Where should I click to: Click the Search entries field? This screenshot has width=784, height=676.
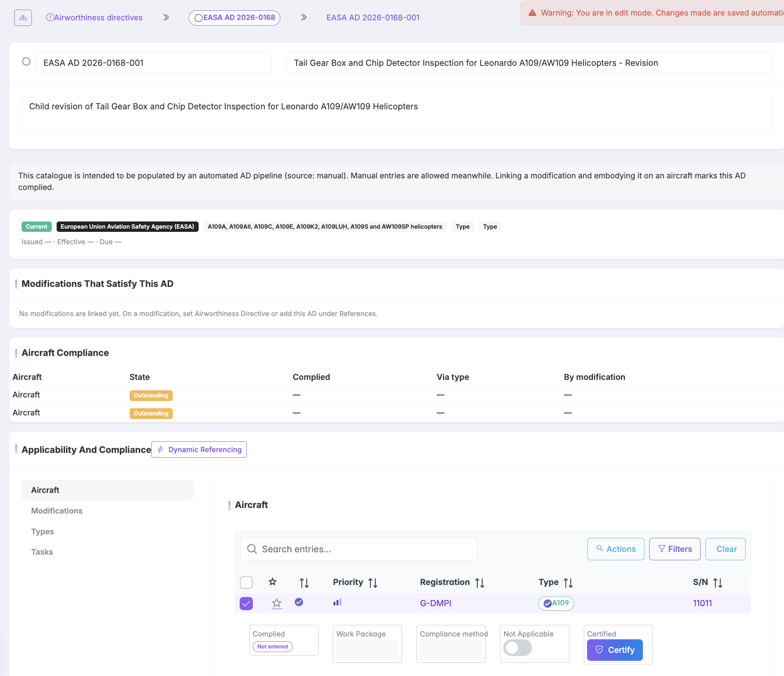pyautogui.click(x=359, y=549)
